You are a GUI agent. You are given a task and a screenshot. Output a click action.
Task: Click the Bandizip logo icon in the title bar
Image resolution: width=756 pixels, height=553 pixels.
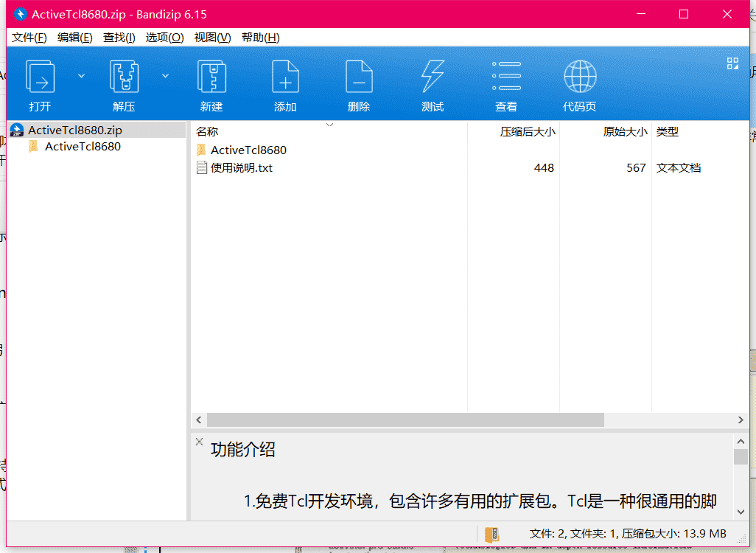click(x=20, y=14)
